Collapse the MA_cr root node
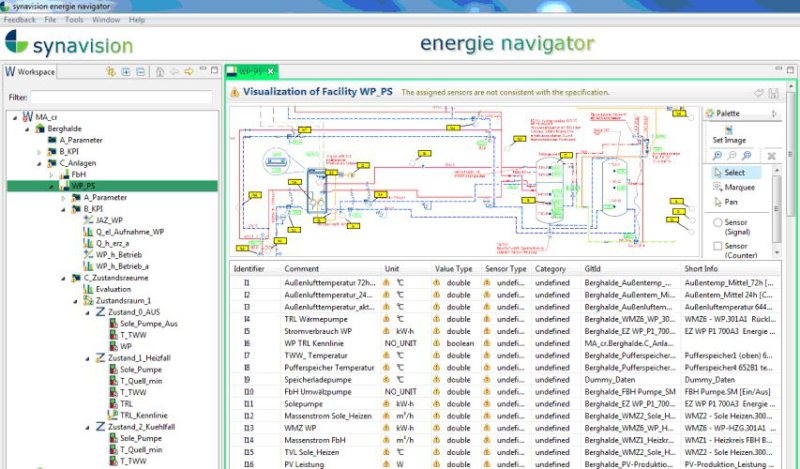800x469 pixels. coord(14,117)
